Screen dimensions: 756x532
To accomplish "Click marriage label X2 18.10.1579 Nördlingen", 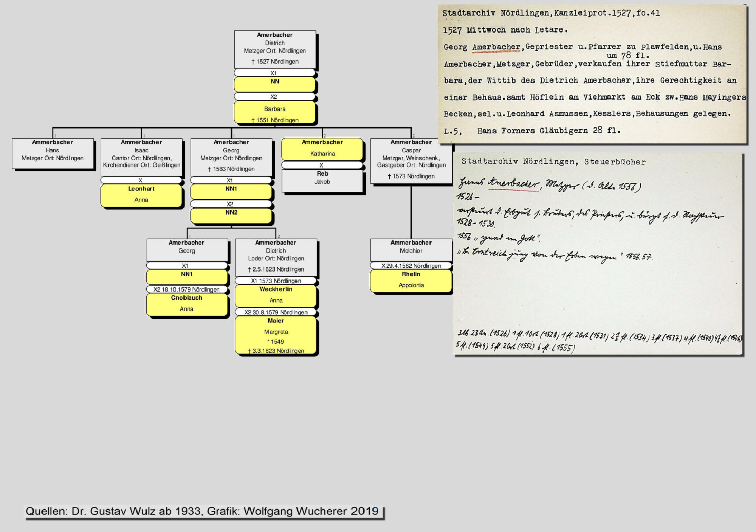I will 187,290.
